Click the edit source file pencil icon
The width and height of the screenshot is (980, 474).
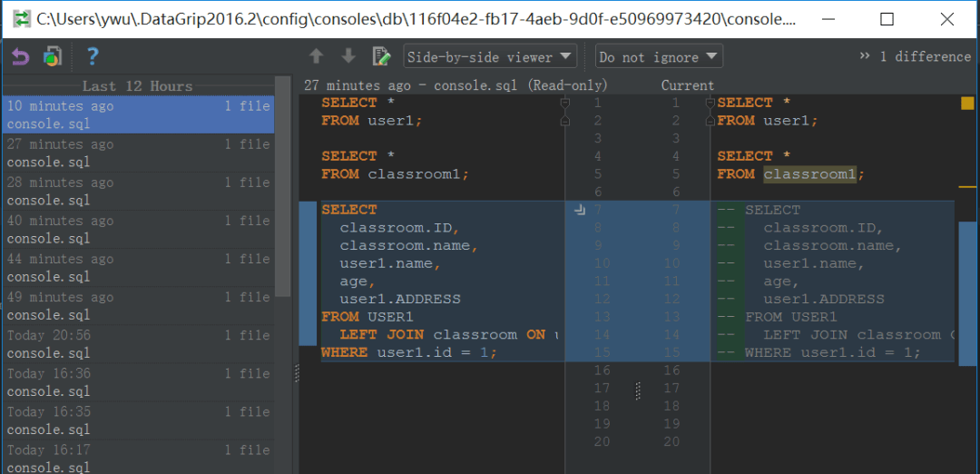click(x=381, y=56)
